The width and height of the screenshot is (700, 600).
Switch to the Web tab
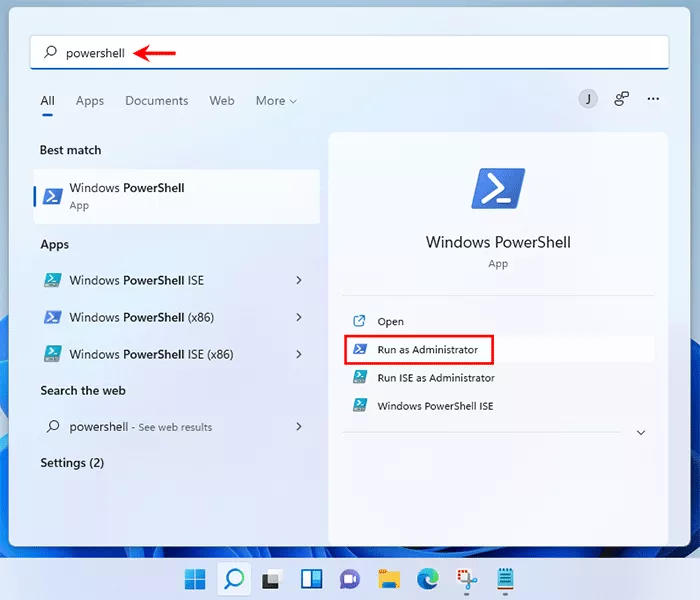click(x=222, y=101)
